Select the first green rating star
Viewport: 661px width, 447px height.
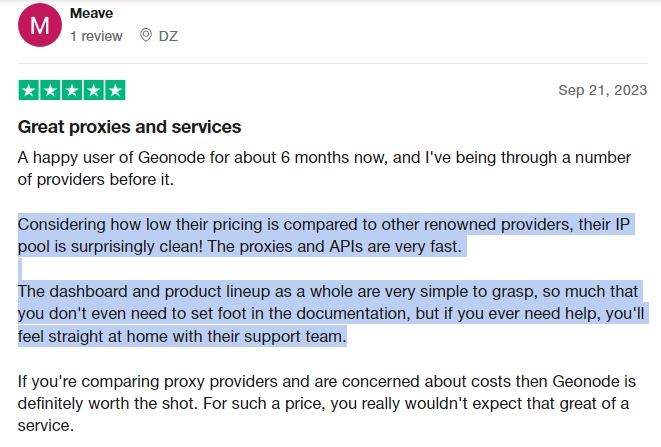[x=29, y=90]
